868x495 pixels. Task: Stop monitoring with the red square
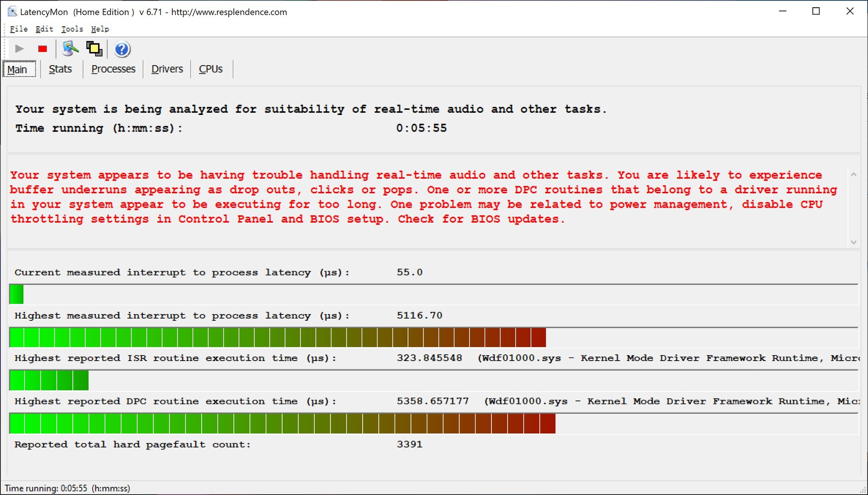tap(42, 49)
